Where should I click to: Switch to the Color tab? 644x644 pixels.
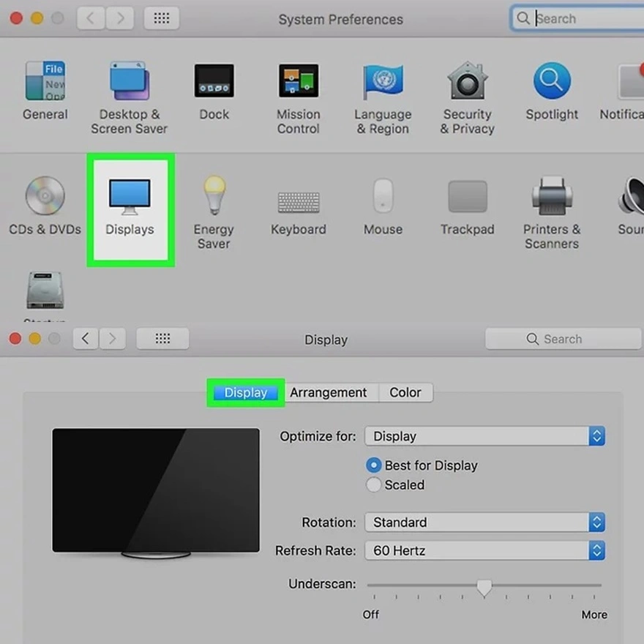(405, 392)
